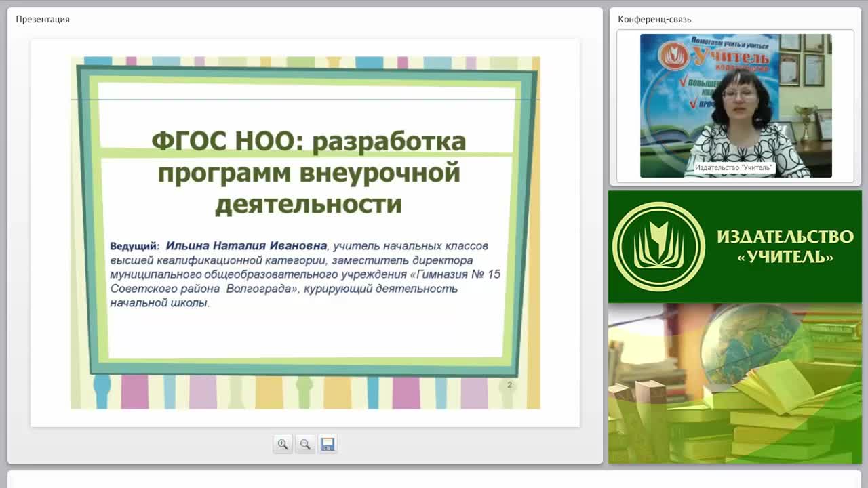Viewport: 868px width, 488px height.
Task: Click the slide number 2
Action: click(x=510, y=385)
